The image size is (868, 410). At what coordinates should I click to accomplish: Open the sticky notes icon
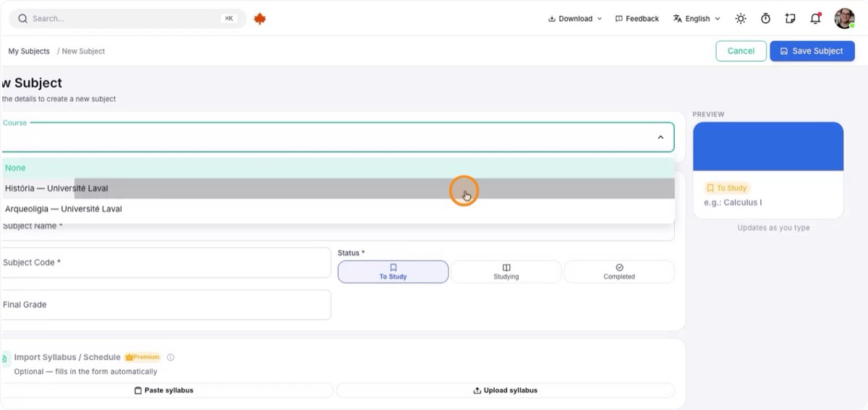(790, 19)
